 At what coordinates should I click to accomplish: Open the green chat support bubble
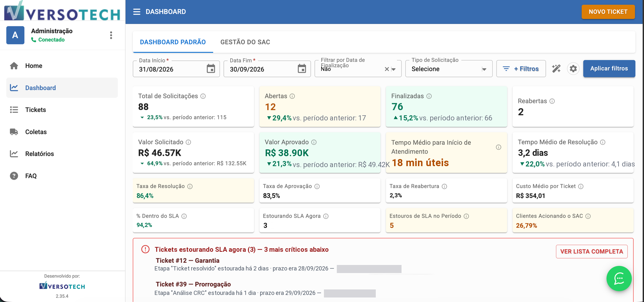click(x=619, y=278)
